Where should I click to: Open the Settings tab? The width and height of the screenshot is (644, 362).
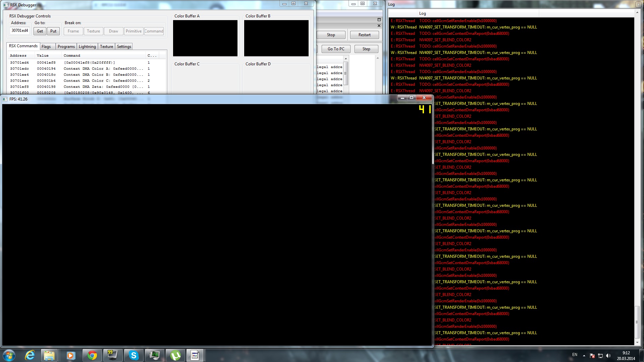click(x=124, y=47)
